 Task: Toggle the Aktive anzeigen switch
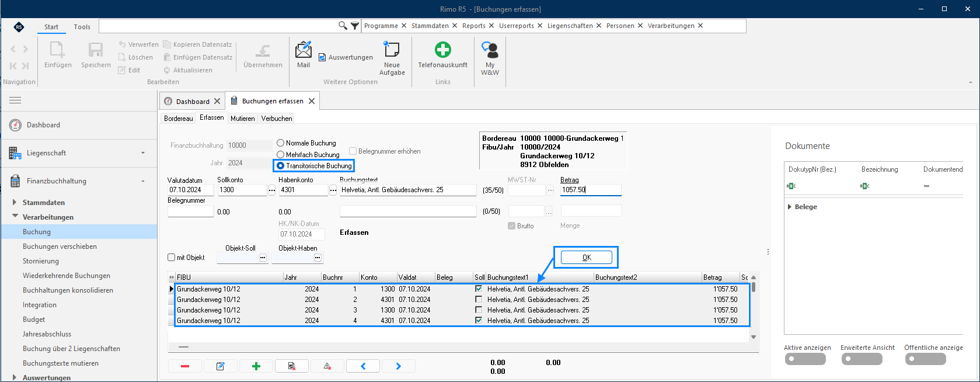coord(805,359)
